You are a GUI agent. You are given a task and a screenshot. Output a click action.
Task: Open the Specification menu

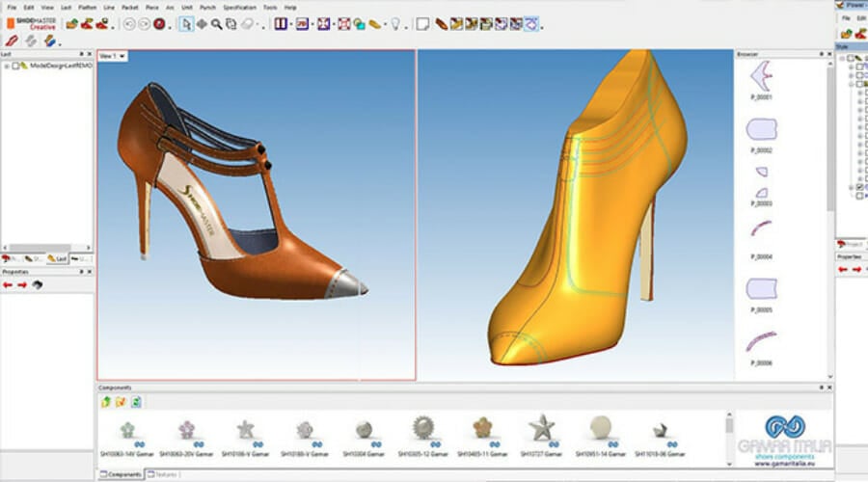(240, 7)
